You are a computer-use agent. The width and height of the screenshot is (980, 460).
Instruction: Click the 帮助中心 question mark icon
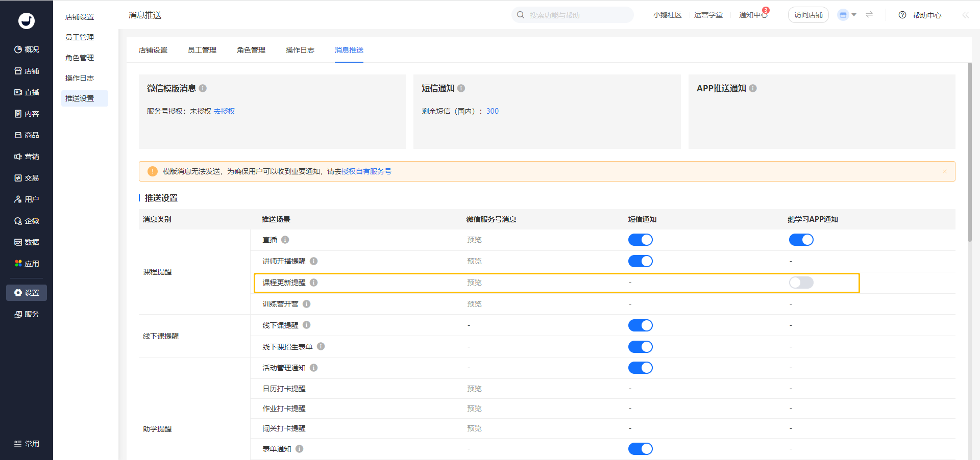[x=902, y=15]
